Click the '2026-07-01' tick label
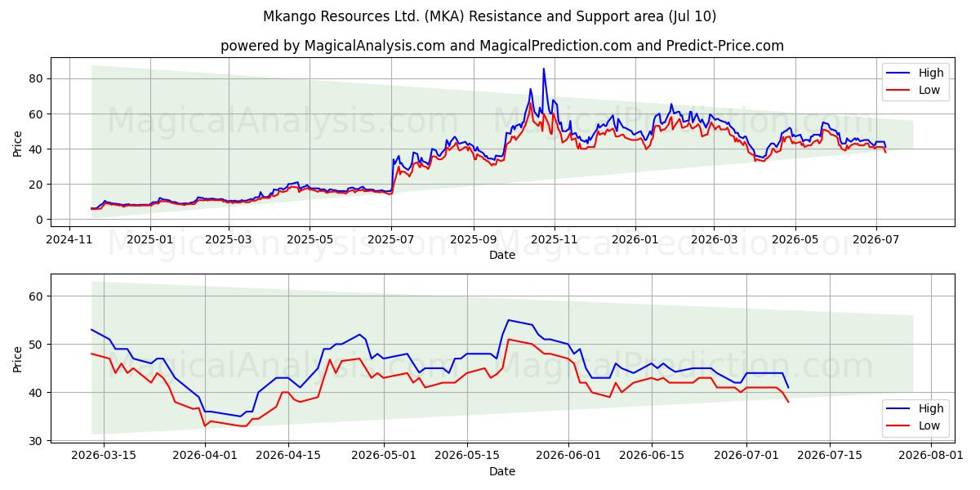980x490 pixels. 746,456
